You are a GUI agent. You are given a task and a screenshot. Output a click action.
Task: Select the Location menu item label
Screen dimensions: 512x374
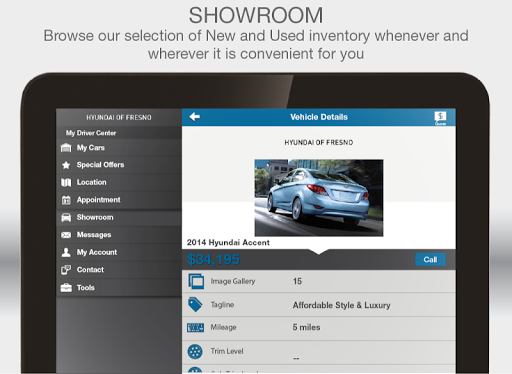pyautogui.click(x=92, y=182)
